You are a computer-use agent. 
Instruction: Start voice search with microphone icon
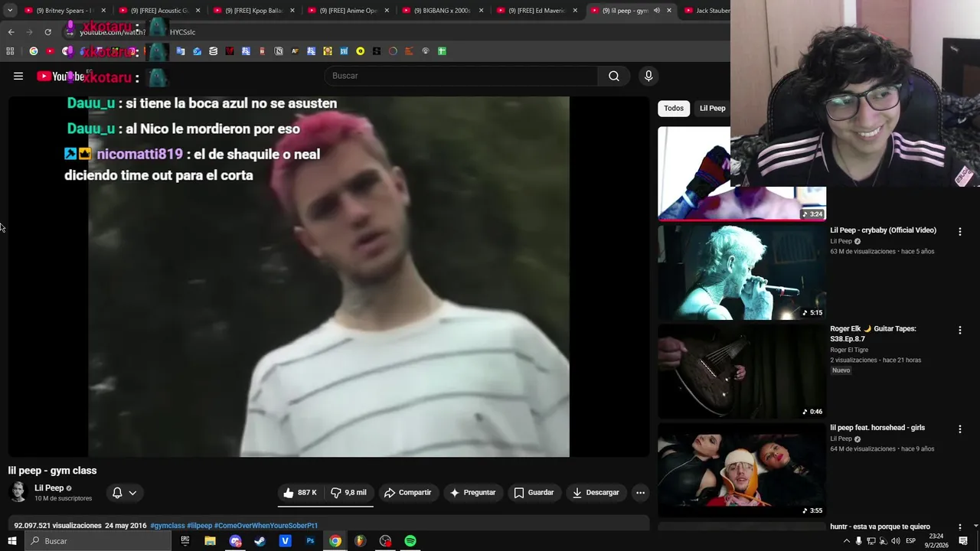pyautogui.click(x=648, y=76)
